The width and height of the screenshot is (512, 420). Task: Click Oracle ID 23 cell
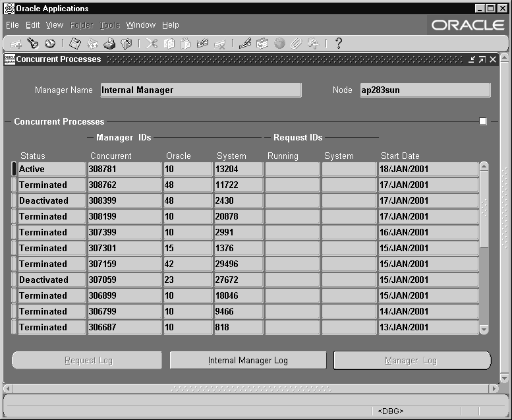(x=188, y=280)
